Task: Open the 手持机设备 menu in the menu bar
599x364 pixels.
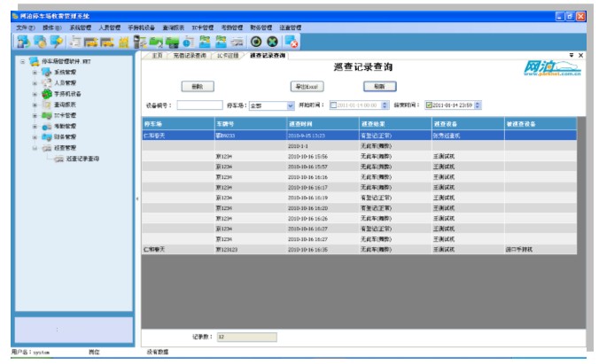Action: coord(141,27)
